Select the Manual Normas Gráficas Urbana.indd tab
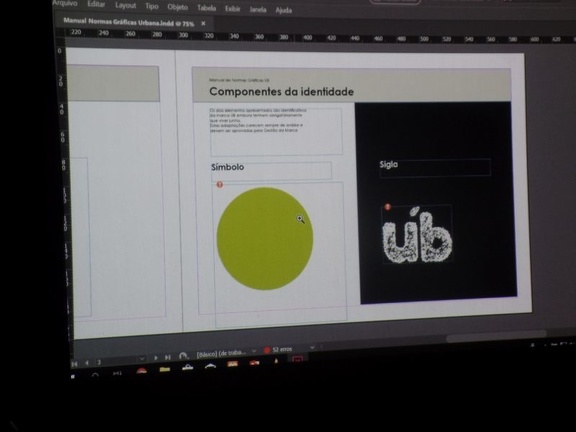 tap(129, 22)
